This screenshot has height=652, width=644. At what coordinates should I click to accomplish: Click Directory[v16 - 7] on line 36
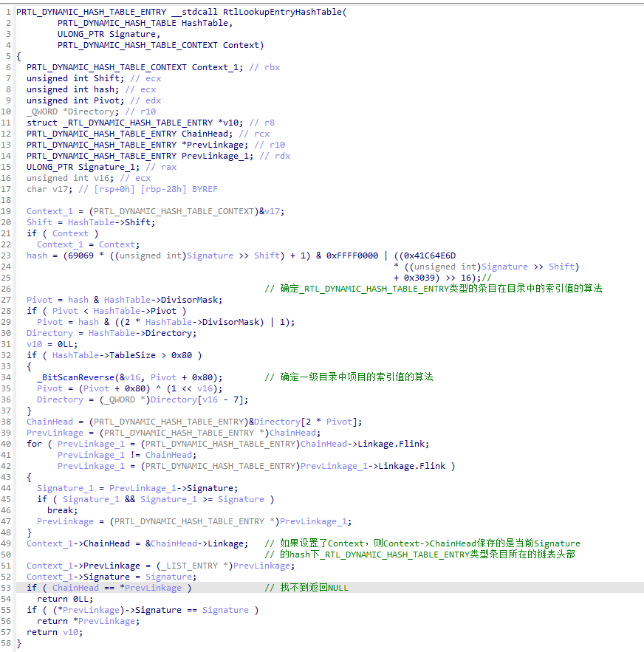196,399
